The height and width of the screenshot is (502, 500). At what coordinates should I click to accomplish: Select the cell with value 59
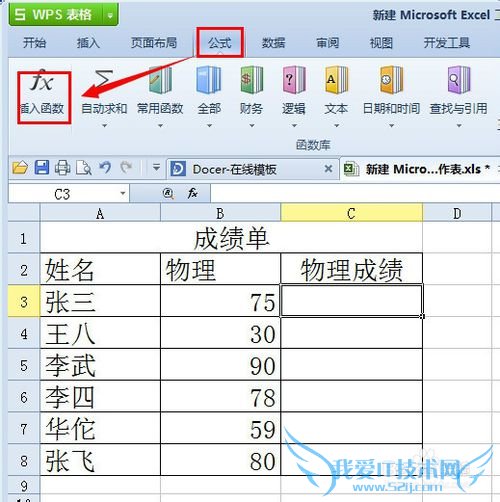(x=220, y=429)
